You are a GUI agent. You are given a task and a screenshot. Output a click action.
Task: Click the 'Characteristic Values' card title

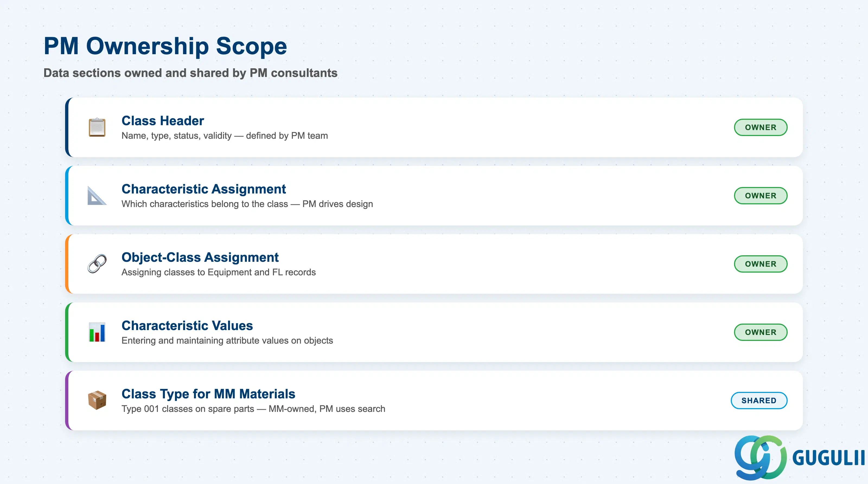click(187, 325)
